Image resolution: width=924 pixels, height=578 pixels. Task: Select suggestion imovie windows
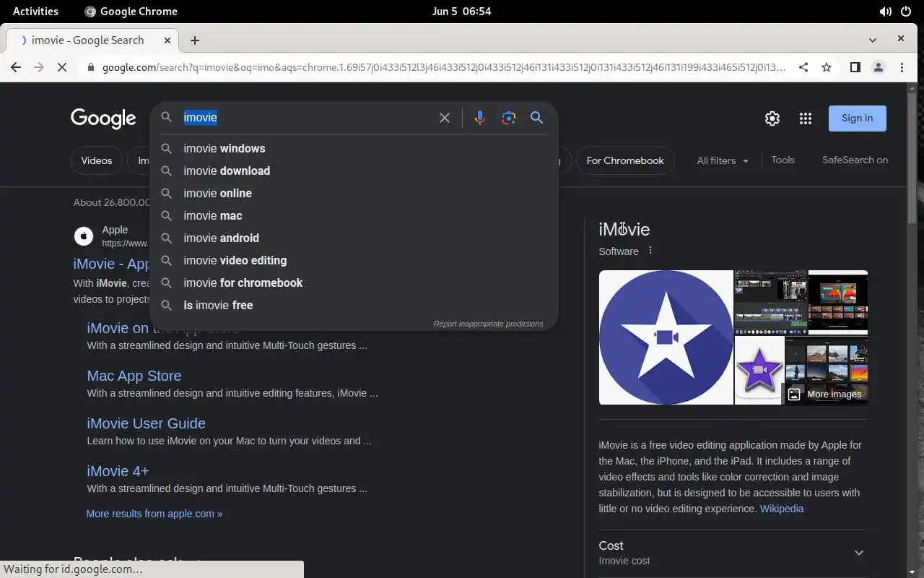point(354,148)
